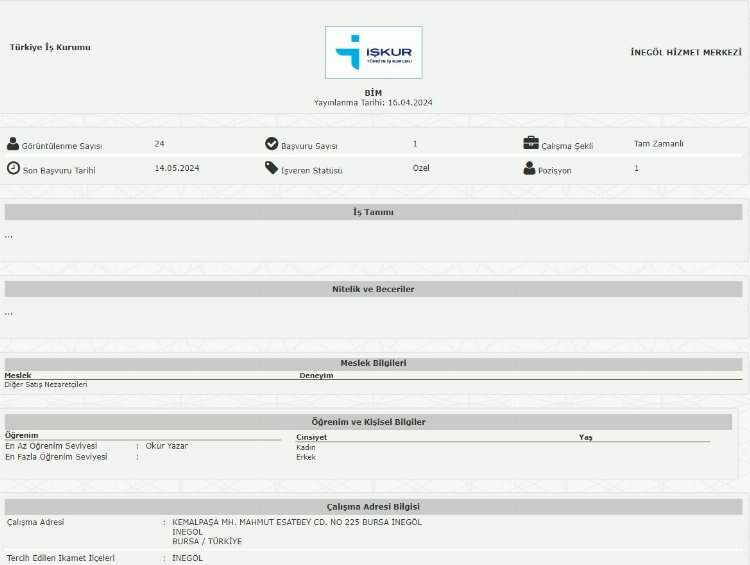The width and height of the screenshot is (750, 565).
Task: Click the Türkiye İş Kurumu heading
Action: (x=50, y=47)
